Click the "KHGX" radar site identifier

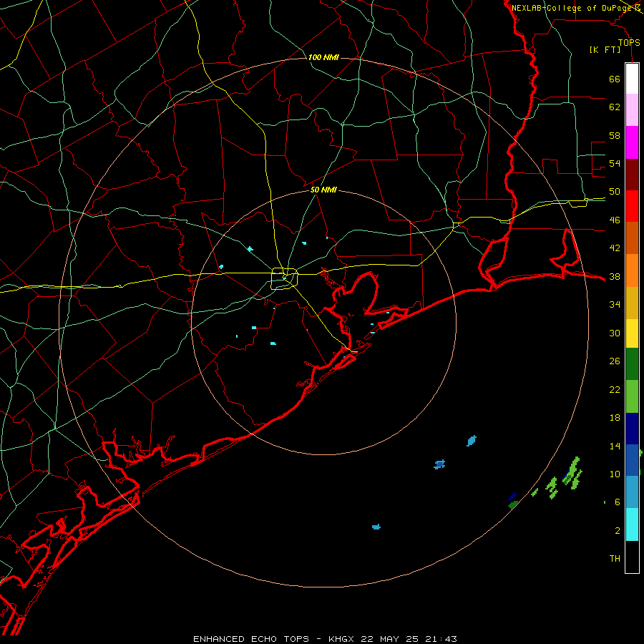click(341, 639)
